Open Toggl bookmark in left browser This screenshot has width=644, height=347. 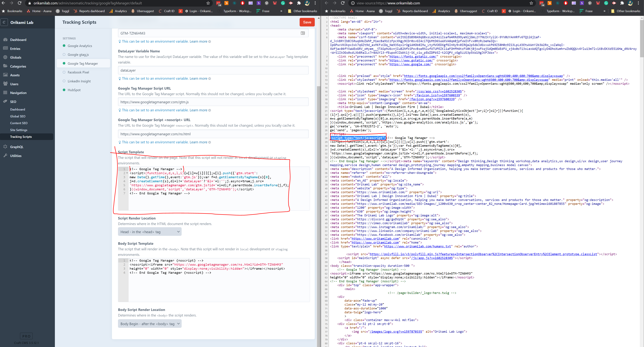62,11
